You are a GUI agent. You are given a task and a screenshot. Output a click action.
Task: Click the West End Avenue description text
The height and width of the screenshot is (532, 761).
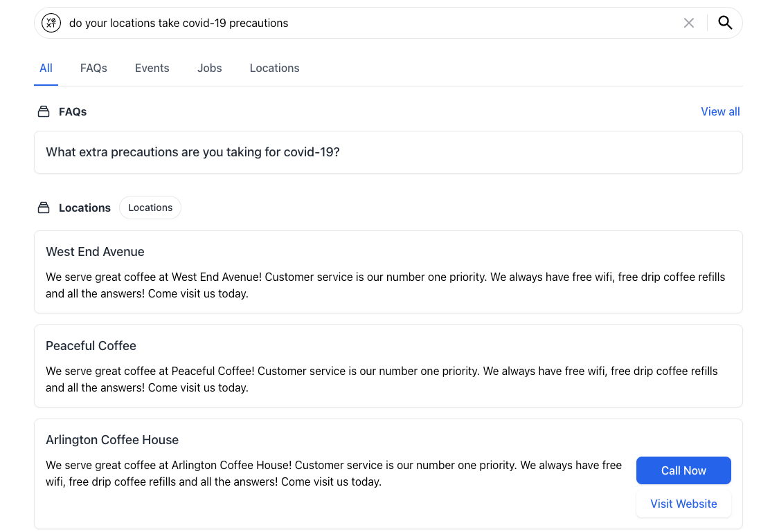tap(386, 285)
